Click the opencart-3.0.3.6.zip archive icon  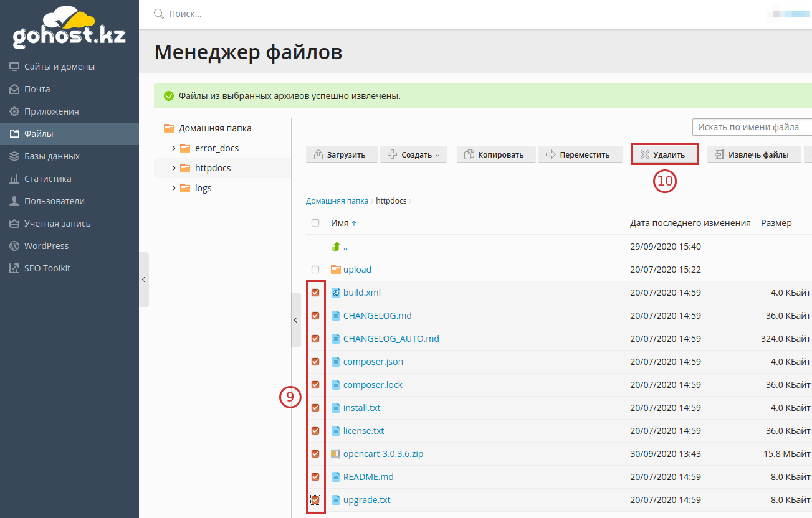click(336, 454)
